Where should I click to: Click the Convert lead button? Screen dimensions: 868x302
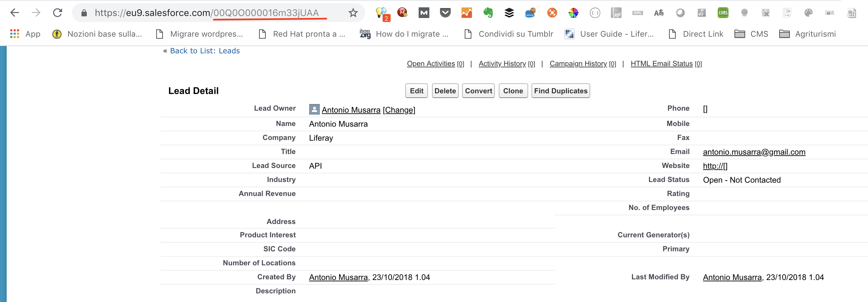(478, 91)
